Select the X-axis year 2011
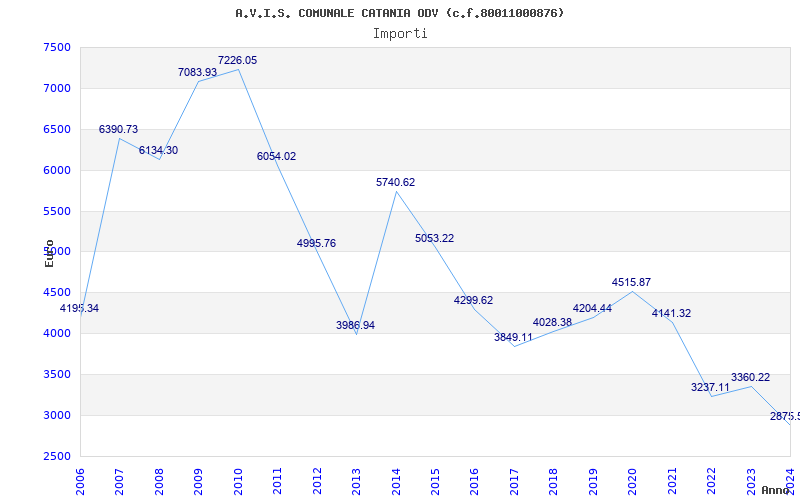The image size is (800, 500). tap(278, 481)
